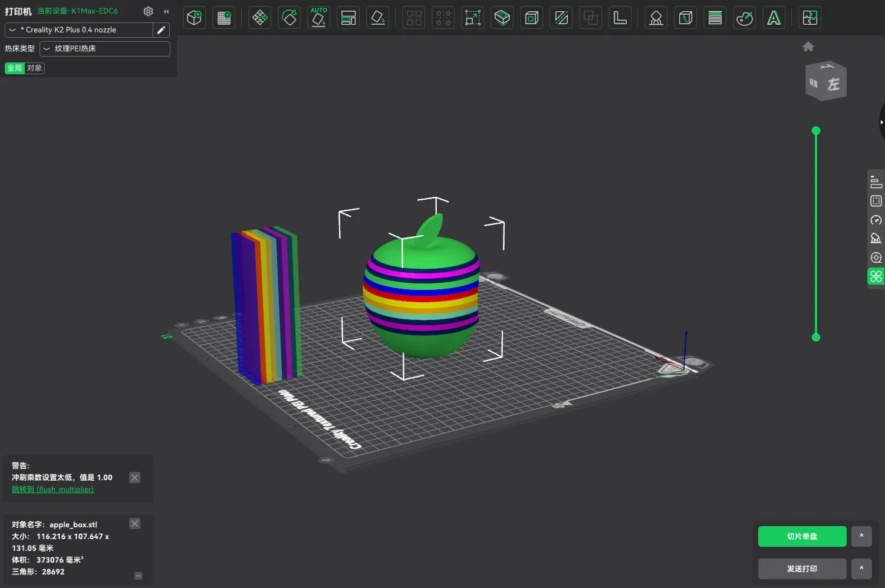Click the 切片单盘 slice plate button
885x588 pixels.
[x=802, y=536]
